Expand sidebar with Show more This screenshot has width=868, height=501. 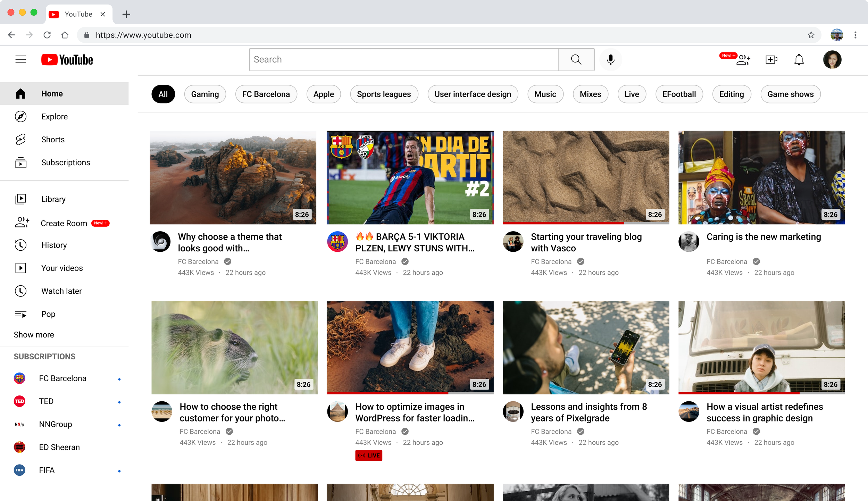(x=34, y=335)
